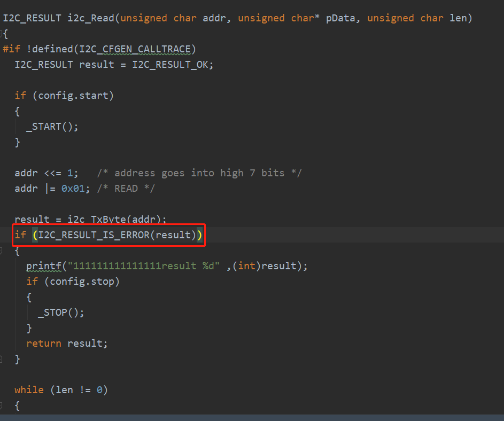Click the return keyword

tap(44, 344)
